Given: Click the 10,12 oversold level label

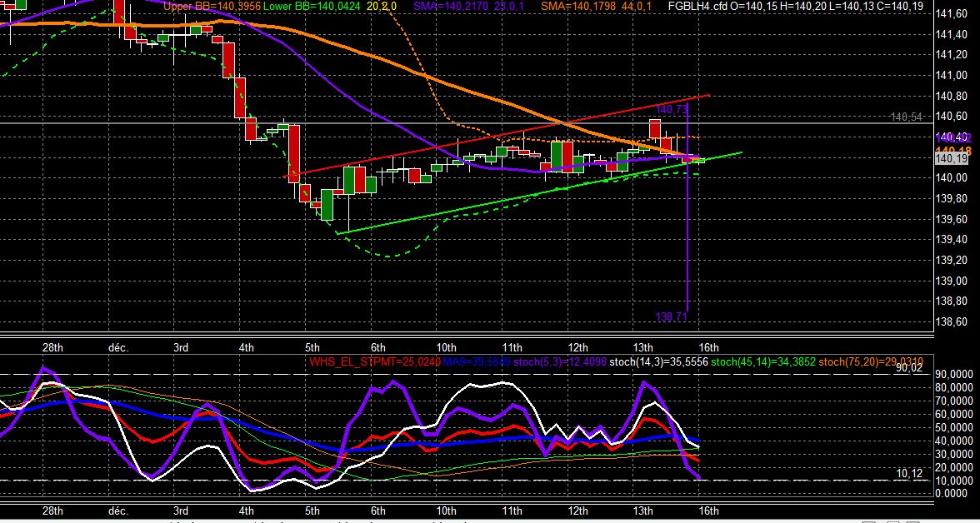Looking at the screenshot, I should 909,474.
